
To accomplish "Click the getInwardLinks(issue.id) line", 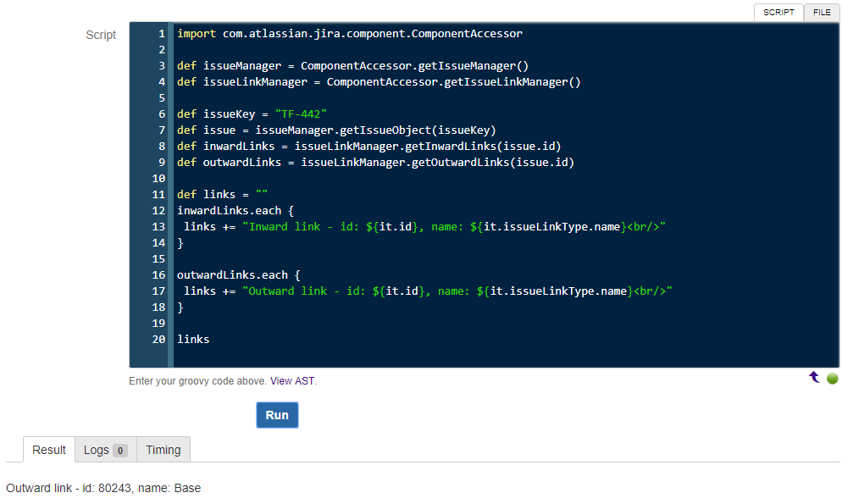I will 369,147.
